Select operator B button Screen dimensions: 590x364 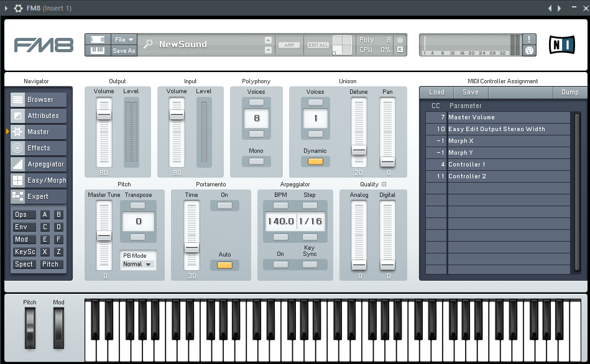click(x=58, y=215)
